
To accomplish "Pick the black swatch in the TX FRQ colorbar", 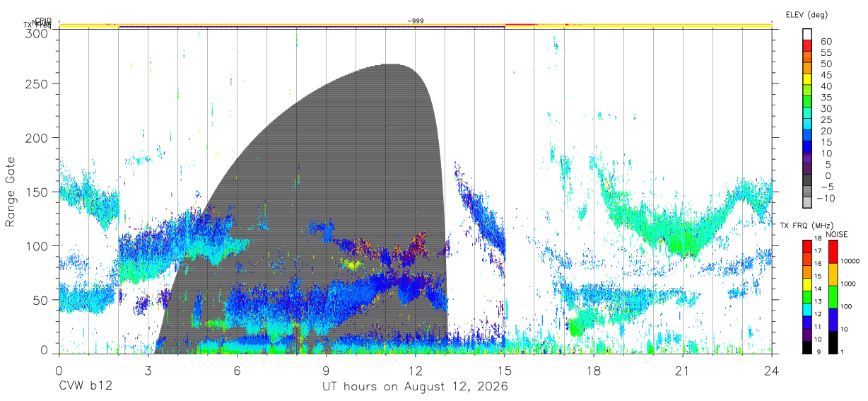I will (807, 347).
